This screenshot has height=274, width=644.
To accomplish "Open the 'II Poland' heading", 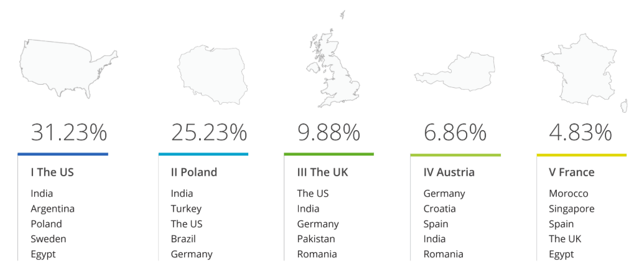I will click(x=194, y=172).
